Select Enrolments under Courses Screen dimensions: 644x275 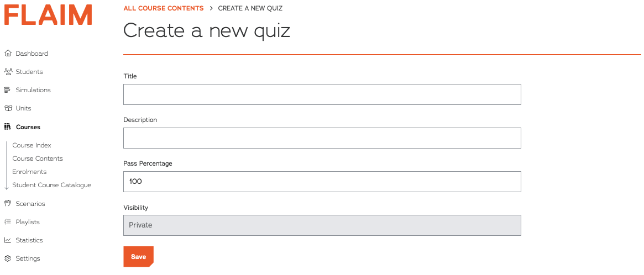pos(29,172)
